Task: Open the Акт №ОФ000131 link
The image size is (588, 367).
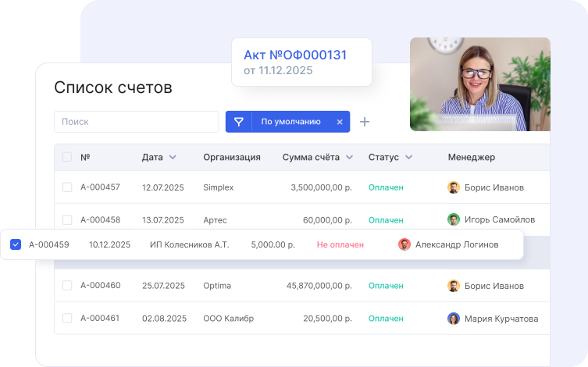Action: click(295, 55)
